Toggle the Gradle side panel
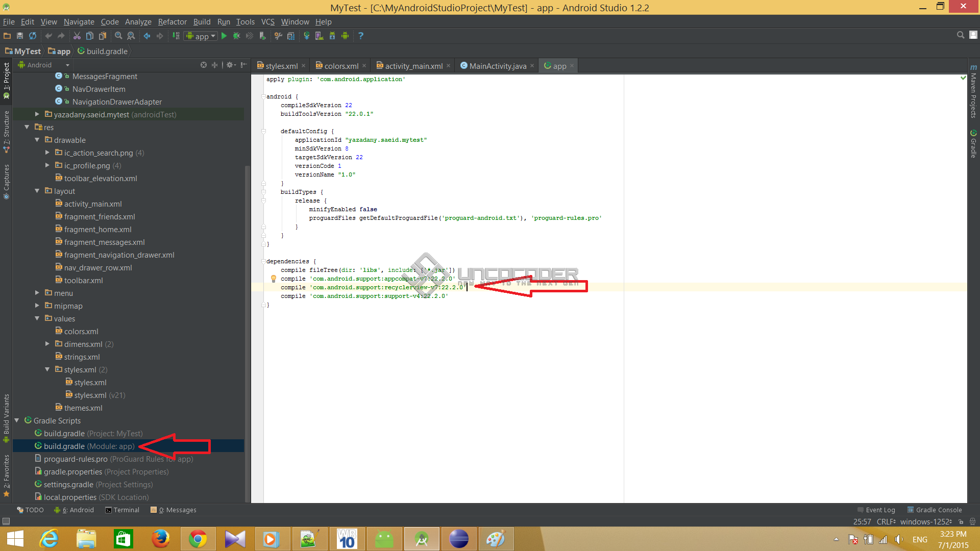Image resolution: width=980 pixels, height=551 pixels. coord(973,144)
